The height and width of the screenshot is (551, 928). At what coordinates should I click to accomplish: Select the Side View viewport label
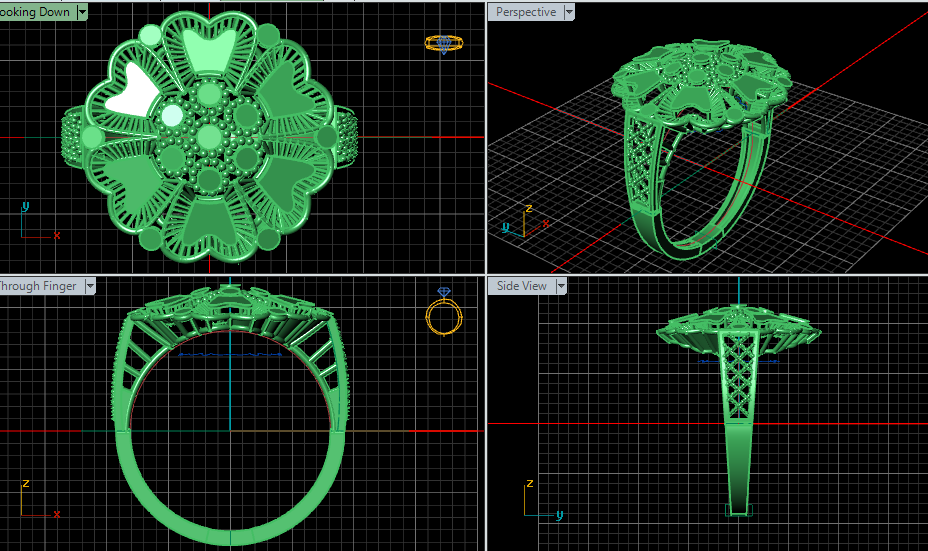521,286
